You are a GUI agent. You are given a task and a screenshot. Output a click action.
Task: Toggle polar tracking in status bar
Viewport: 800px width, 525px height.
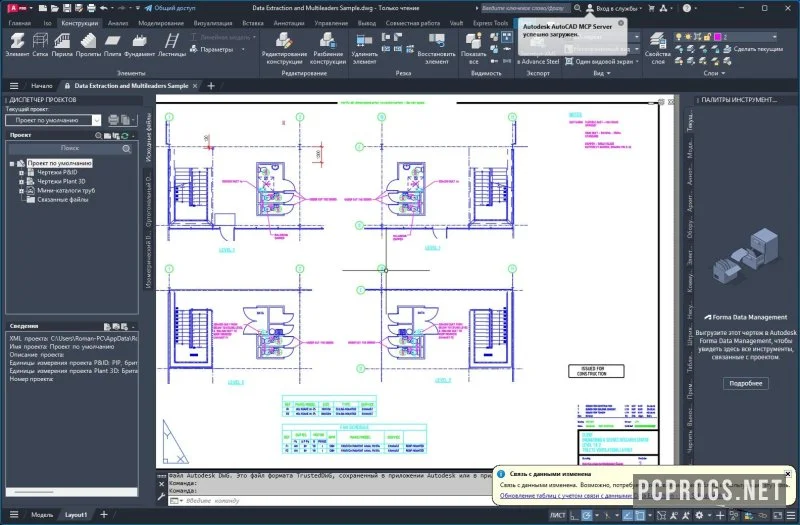pyautogui.click(x=587, y=515)
